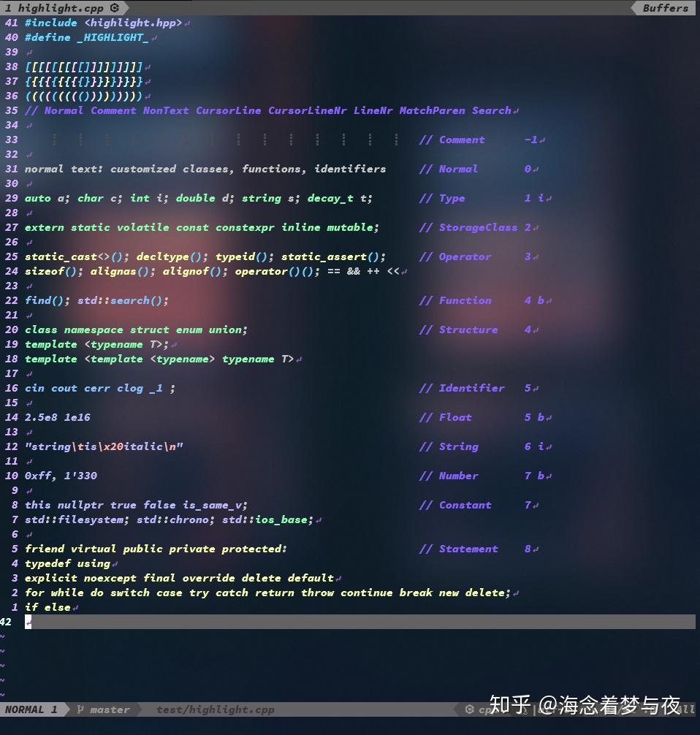Click the newline marker on empty line 42

click(28, 622)
